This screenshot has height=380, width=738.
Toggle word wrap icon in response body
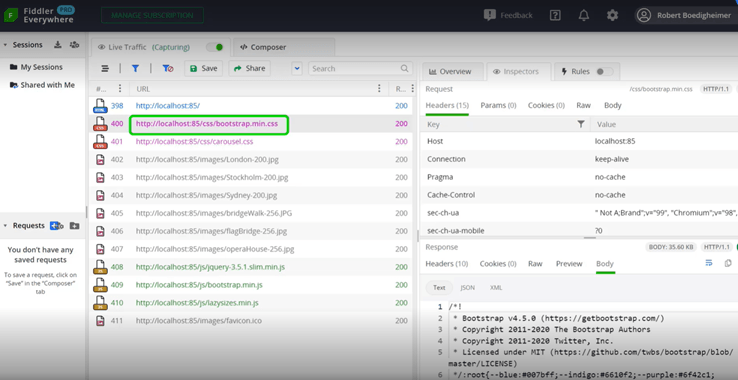click(x=709, y=263)
